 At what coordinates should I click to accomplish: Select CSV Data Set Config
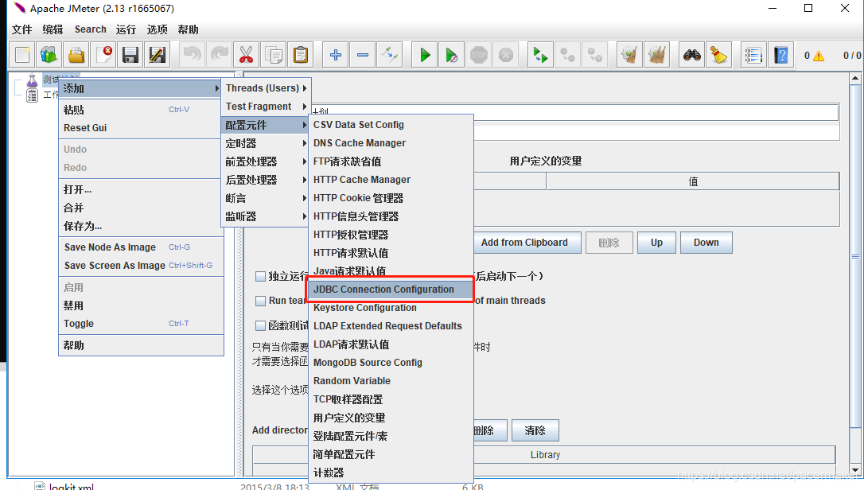[x=391, y=125]
